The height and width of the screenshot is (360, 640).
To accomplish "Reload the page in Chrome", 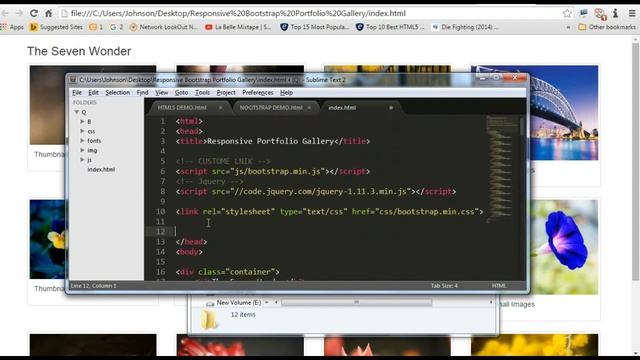I will coord(34,13).
